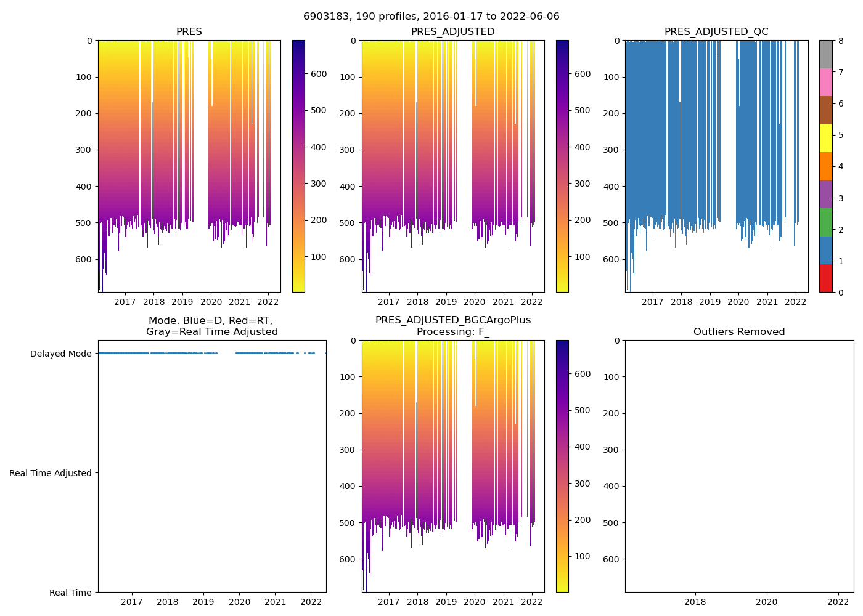Click the Outliers Removed plot title
The width and height of the screenshot is (863, 616).
(x=738, y=332)
